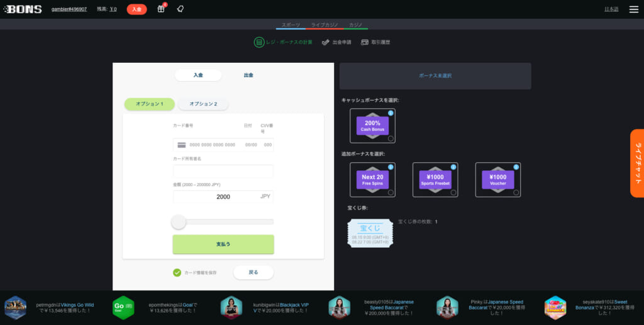This screenshot has width=644, height=325.
Task: Open Sweet Bonanza game thumbnail
Action: [555, 308]
